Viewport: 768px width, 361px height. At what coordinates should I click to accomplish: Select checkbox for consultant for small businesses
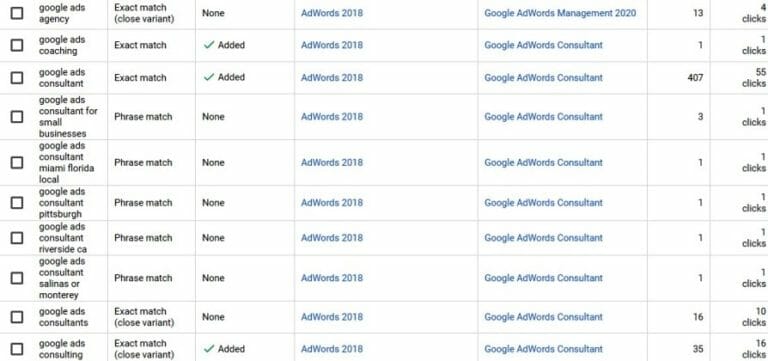tap(17, 117)
